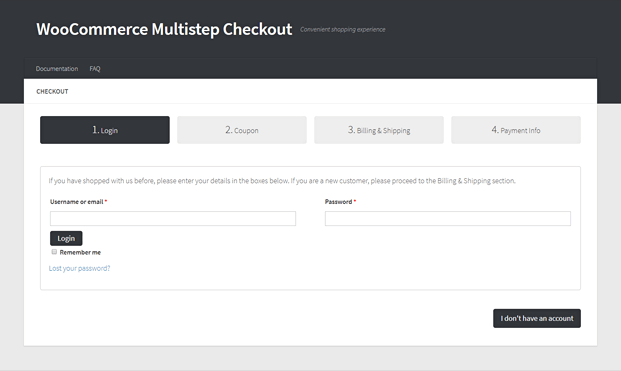Click the CHECKOUT page heading
The image size is (621, 371).
click(52, 91)
